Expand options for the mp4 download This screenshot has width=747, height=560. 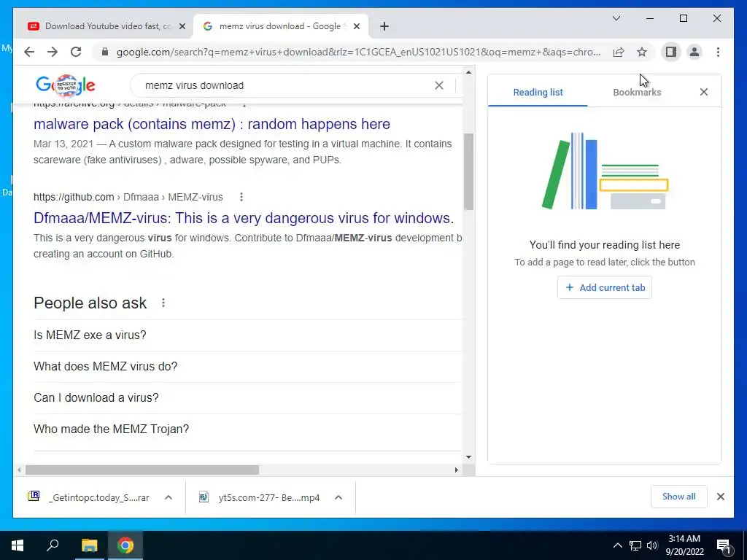point(338,497)
